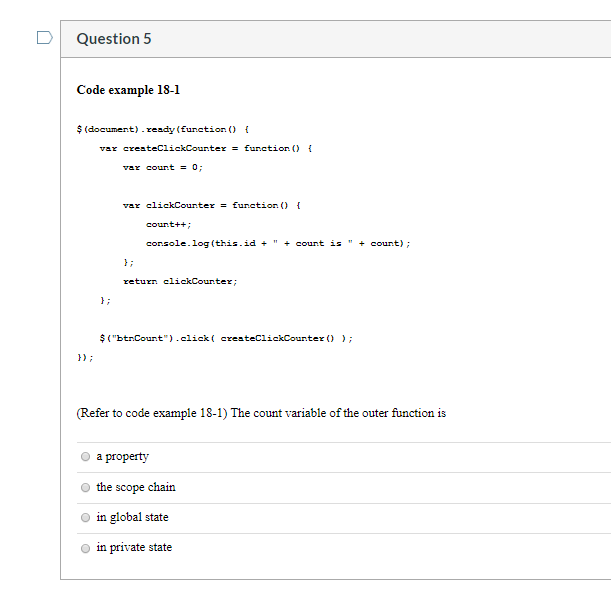Click the "var createClickCounter" code line
Image resolution: width=611 pixels, height=592 pixels.
click(x=206, y=148)
